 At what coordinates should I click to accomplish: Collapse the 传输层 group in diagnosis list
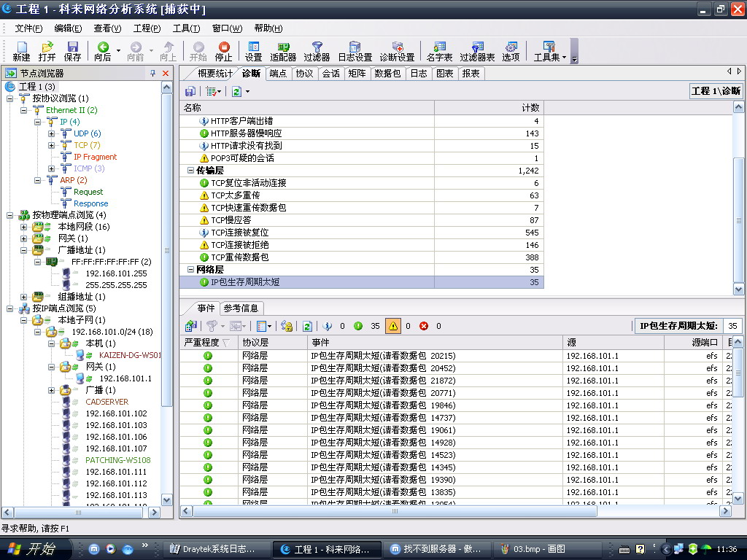tap(190, 170)
